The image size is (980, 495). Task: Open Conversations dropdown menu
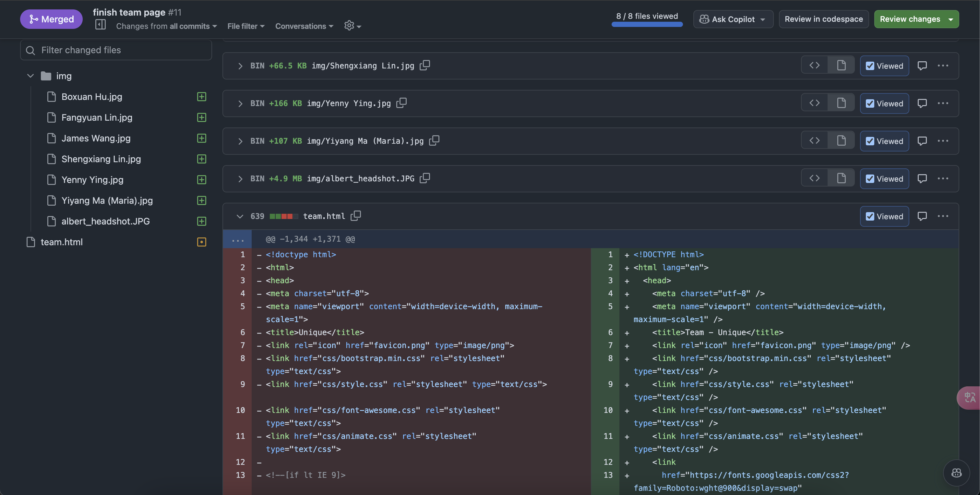click(x=304, y=26)
